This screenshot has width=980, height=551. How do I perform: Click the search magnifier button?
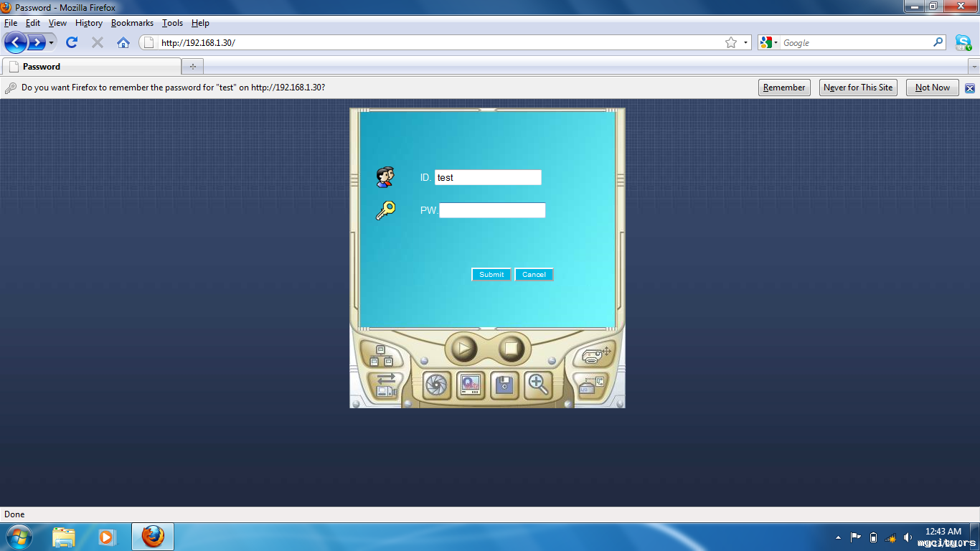click(x=938, y=42)
